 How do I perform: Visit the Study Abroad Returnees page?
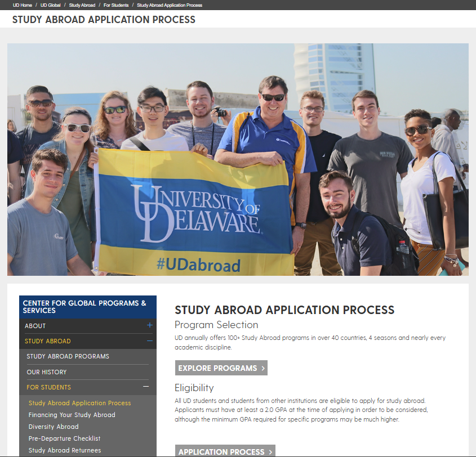(65, 450)
